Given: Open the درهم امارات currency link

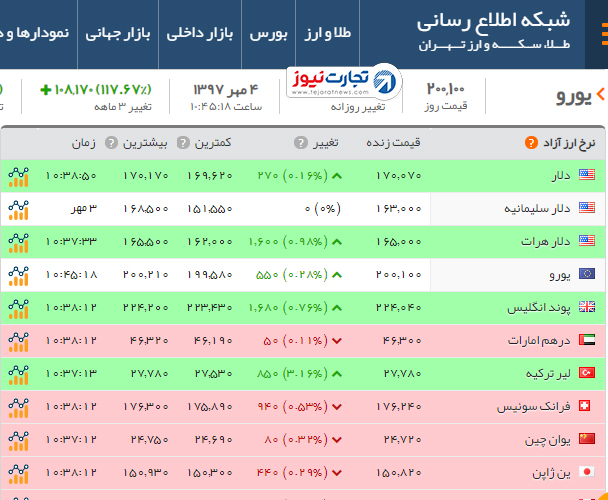Looking at the screenshot, I should [x=539, y=341].
